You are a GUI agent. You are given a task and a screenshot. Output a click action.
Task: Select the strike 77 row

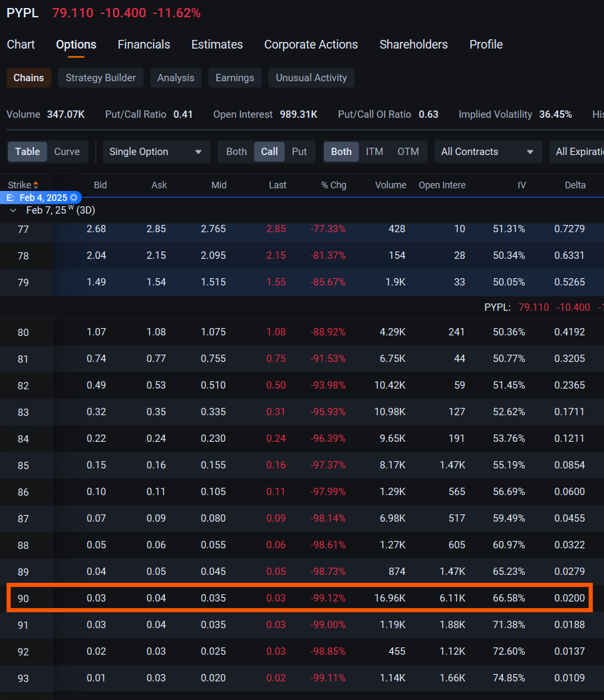[x=302, y=229]
